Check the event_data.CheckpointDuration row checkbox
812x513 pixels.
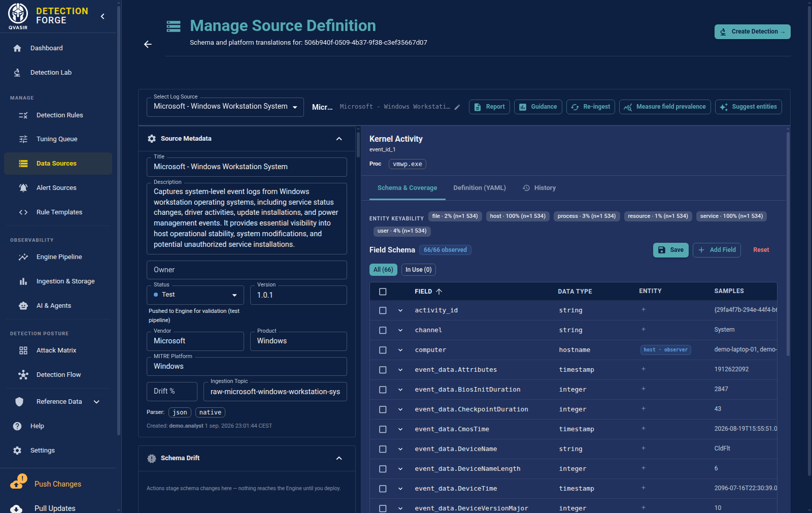point(383,409)
